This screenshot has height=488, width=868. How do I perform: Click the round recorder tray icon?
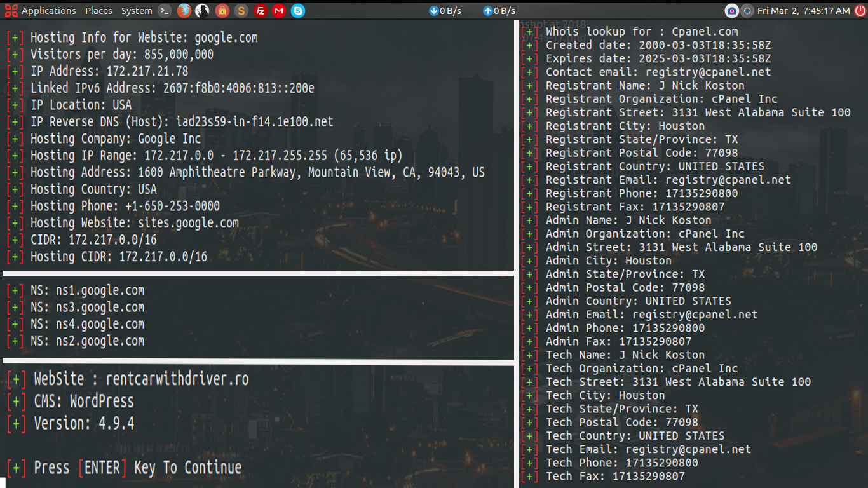747,11
